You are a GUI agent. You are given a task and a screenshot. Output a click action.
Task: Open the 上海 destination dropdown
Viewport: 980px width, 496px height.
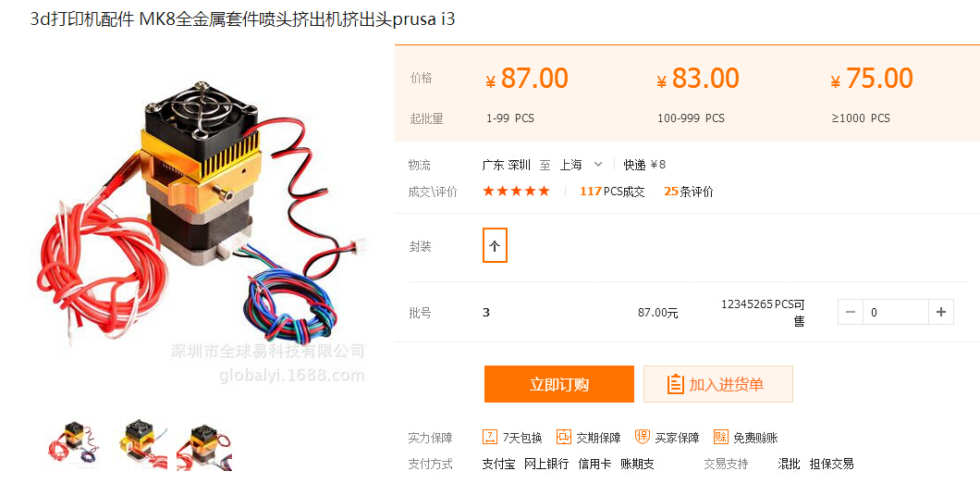[581, 165]
